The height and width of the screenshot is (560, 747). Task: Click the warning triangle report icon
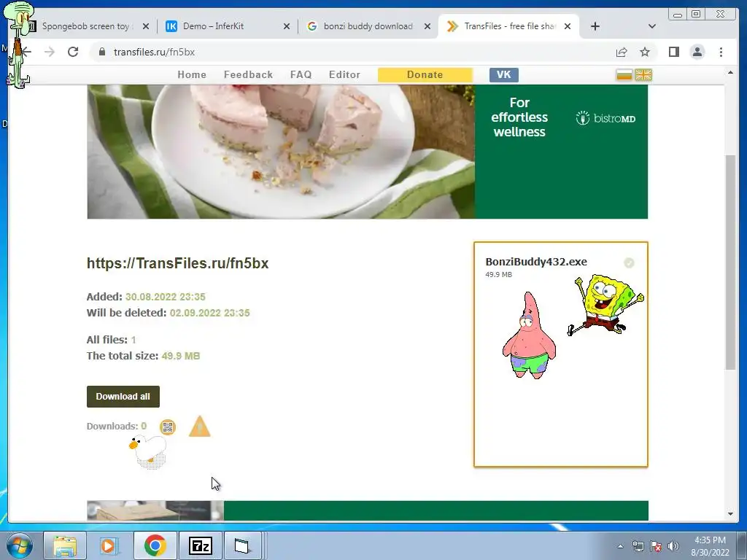coord(200,427)
